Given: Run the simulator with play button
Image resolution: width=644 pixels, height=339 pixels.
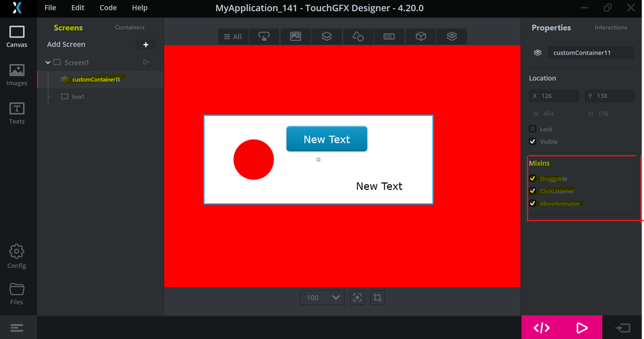Looking at the screenshot, I should [581, 327].
